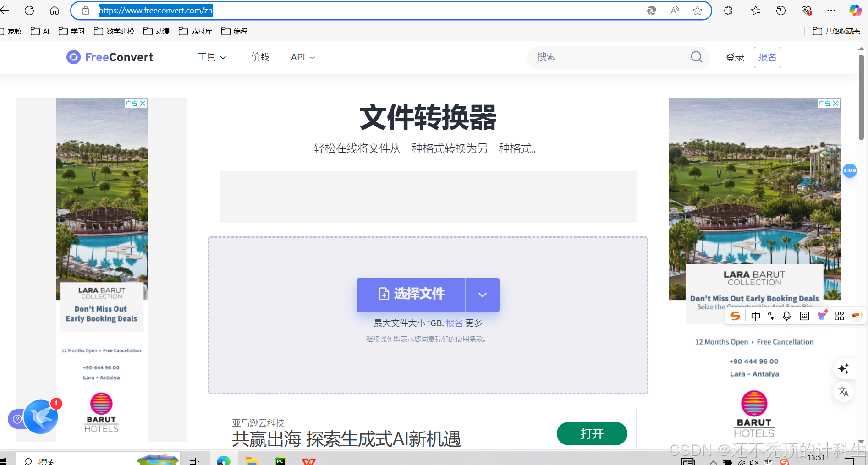868x465 pixels.
Task: Toggle Chinese input mode 中 icon
Action: click(756, 316)
